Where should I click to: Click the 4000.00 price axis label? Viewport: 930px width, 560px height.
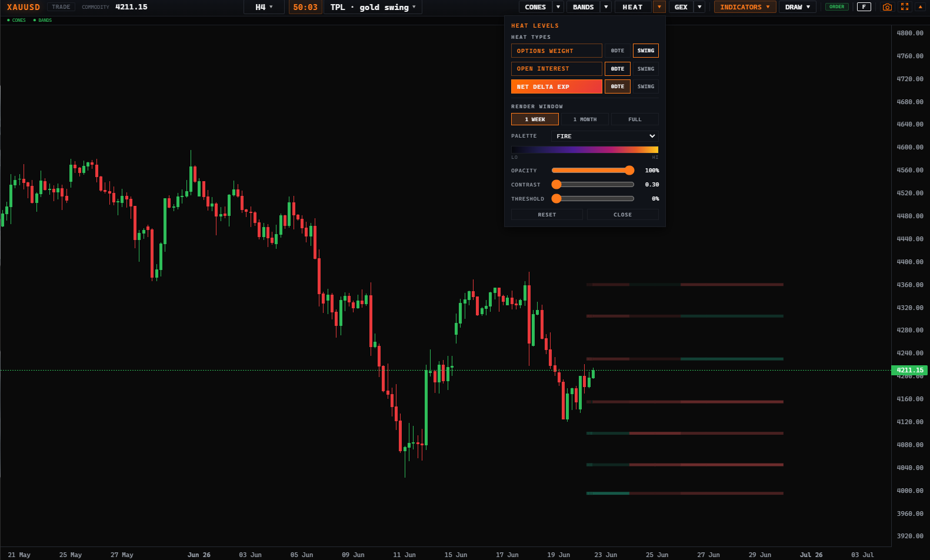[x=910, y=491]
